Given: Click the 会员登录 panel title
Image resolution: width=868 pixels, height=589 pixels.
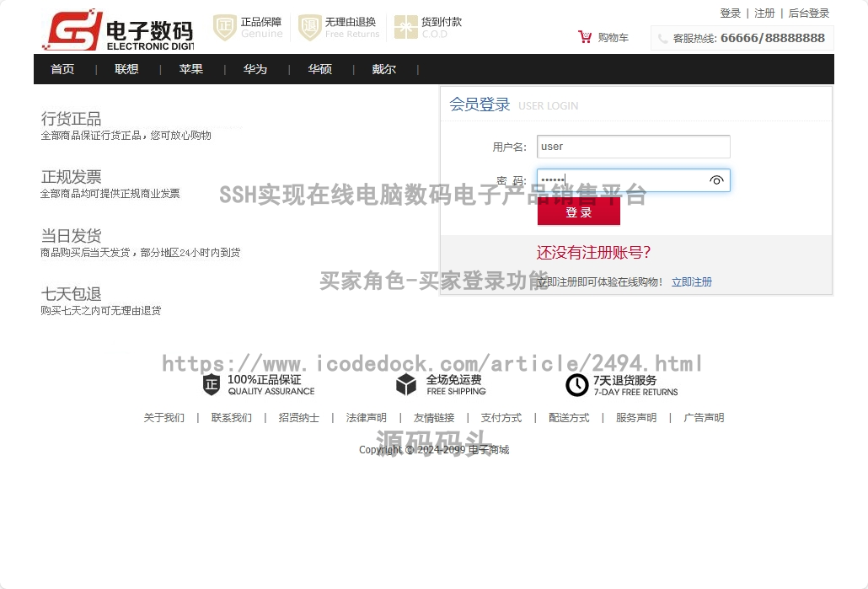Looking at the screenshot, I should [480, 104].
